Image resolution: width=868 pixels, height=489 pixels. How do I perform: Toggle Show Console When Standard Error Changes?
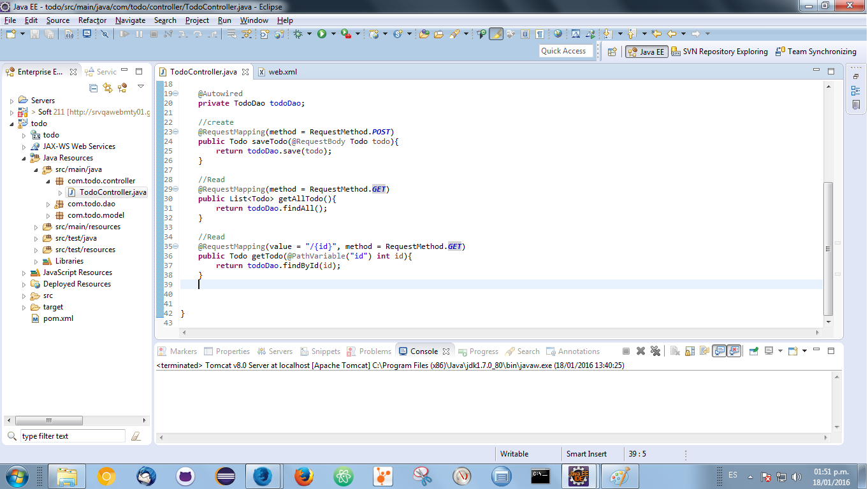pos(735,351)
